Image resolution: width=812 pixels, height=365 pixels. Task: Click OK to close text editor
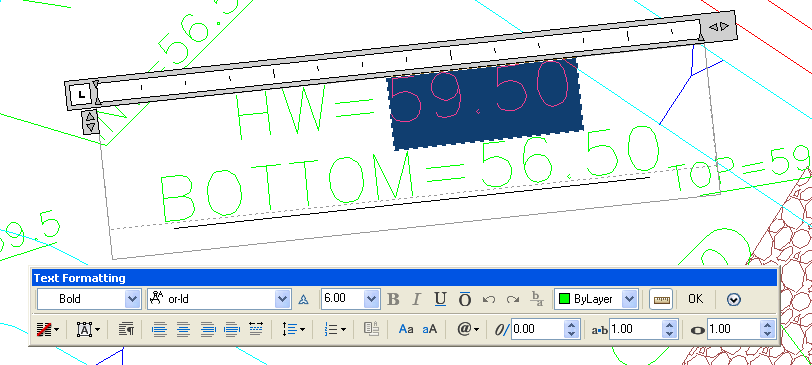[x=695, y=299]
